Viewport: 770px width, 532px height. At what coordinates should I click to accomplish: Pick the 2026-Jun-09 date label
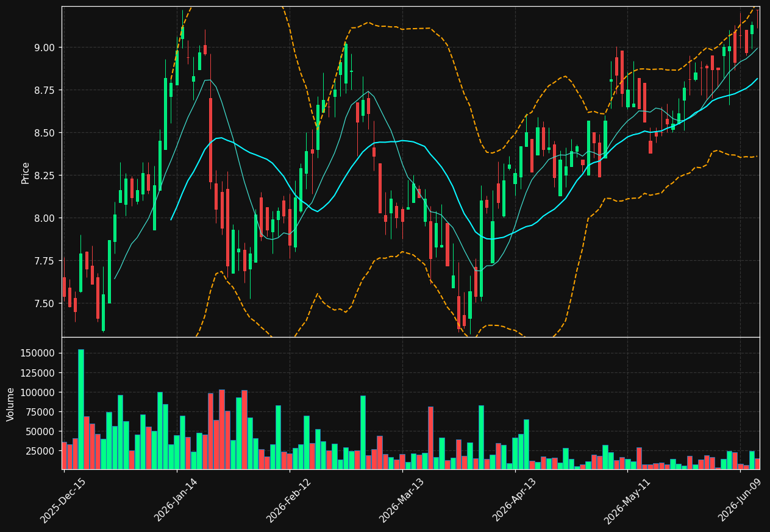click(x=740, y=500)
